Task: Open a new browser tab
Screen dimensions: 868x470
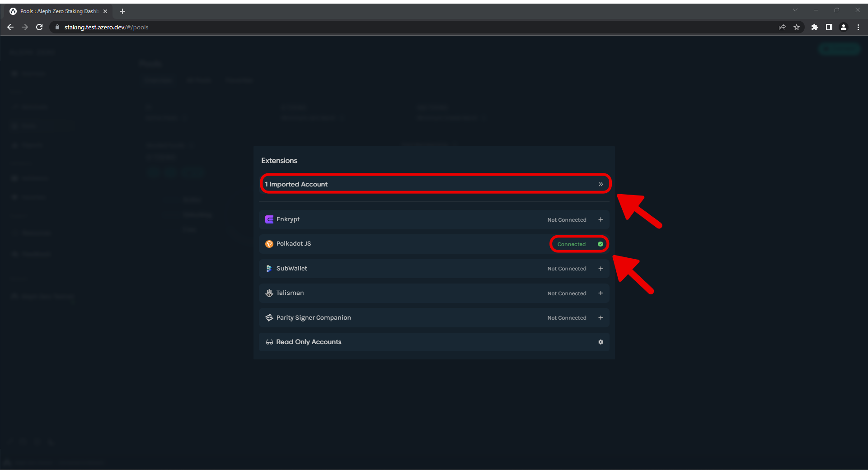Action: pos(122,11)
